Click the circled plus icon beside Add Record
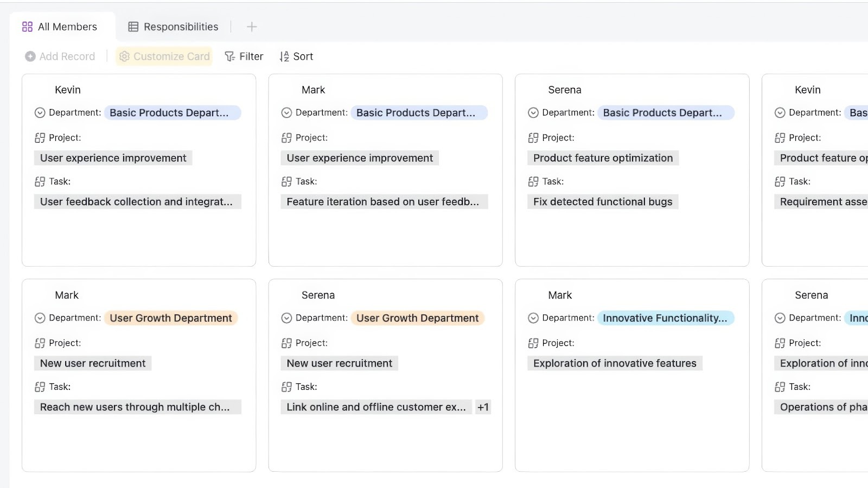 (x=30, y=56)
